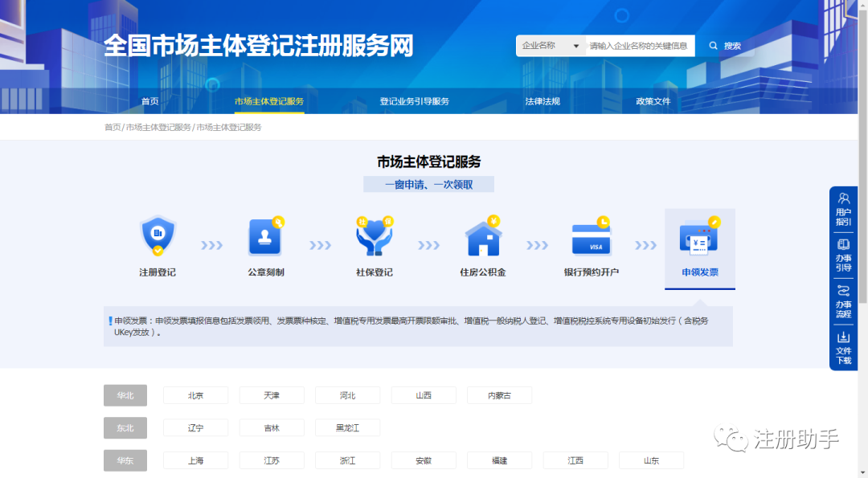Open the 社保登记 heart-hands icon
This screenshot has width=868, height=478.
point(374,237)
